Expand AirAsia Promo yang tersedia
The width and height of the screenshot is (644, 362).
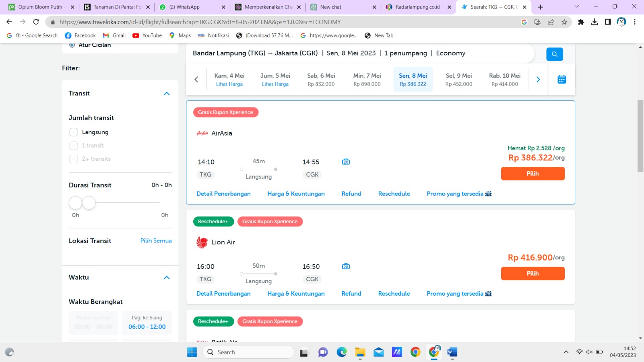(x=459, y=194)
